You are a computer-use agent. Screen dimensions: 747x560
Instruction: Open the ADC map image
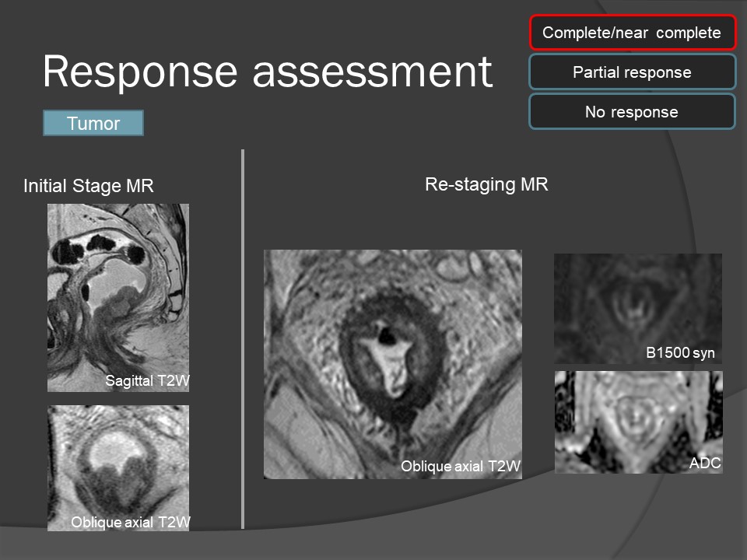638,420
